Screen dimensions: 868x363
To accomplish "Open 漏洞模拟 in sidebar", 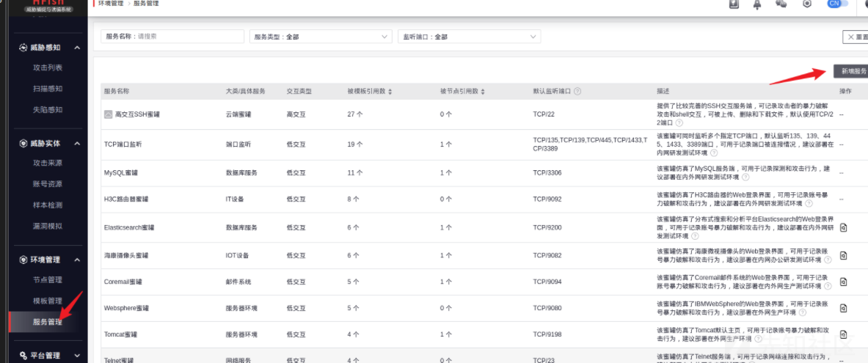I will pos(48,227).
